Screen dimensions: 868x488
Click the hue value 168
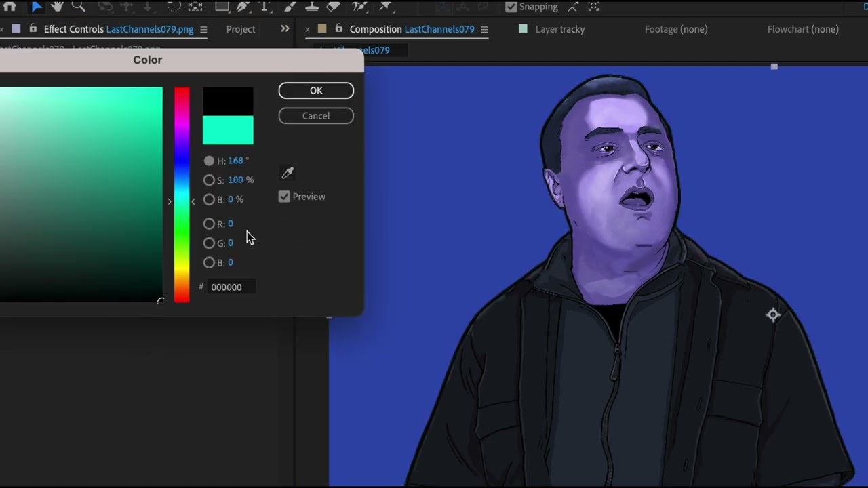click(235, 161)
